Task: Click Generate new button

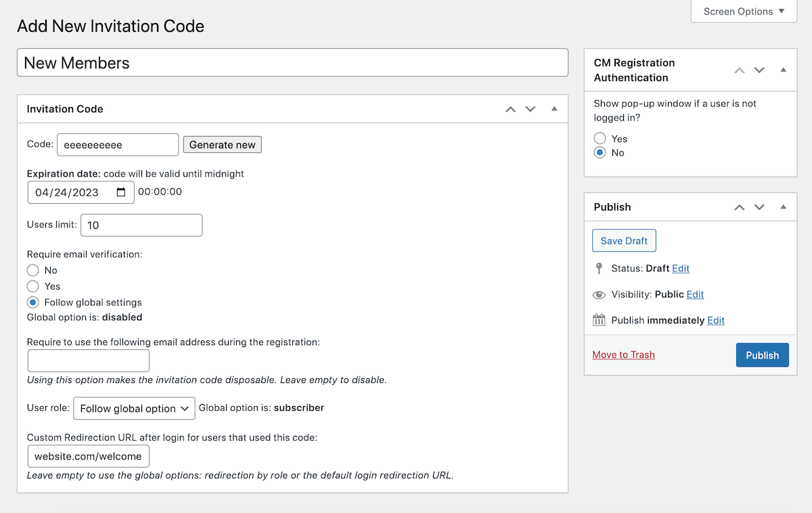Action: (222, 145)
